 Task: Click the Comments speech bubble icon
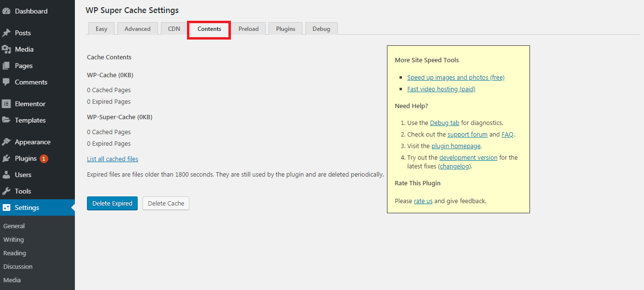7,82
